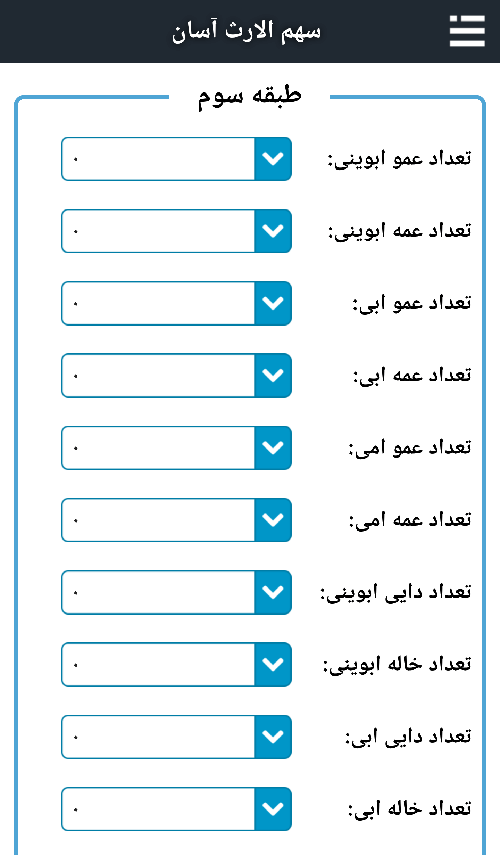Expand the تعداد عمو ابوینی select box

176,159
